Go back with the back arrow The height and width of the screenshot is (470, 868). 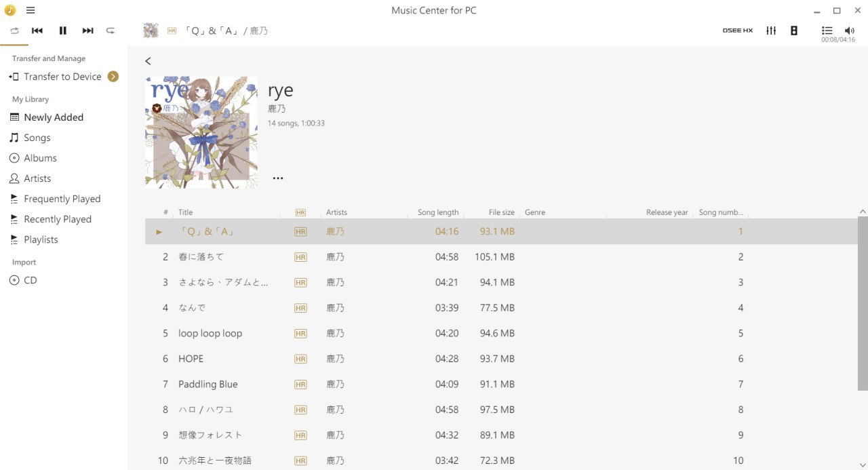point(148,61)
